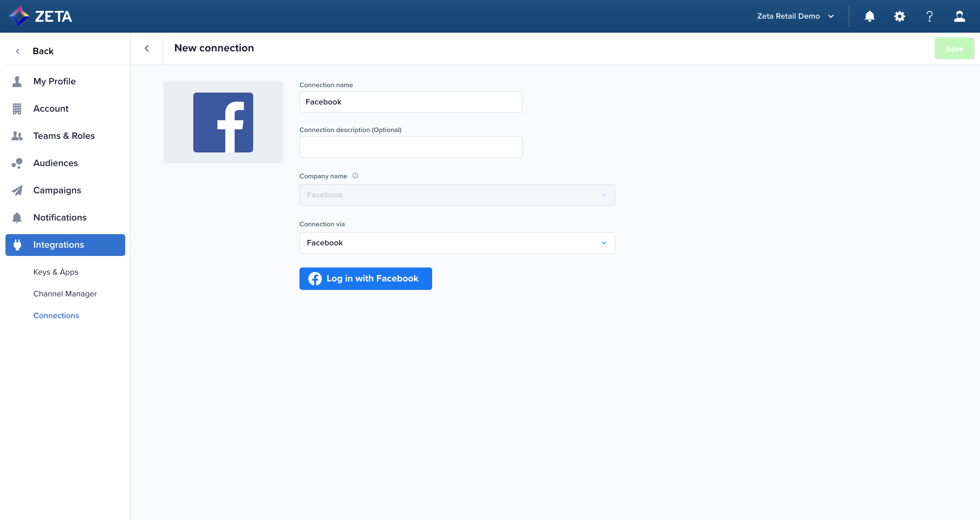Open the user profile icon in header
The width and height of the screenshot is (980, 520).
point(959,16)
